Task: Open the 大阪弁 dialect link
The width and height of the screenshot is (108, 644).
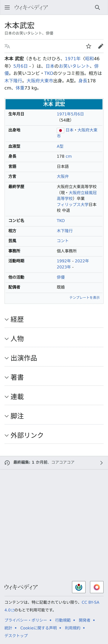Action: click(x=63, y=176)
